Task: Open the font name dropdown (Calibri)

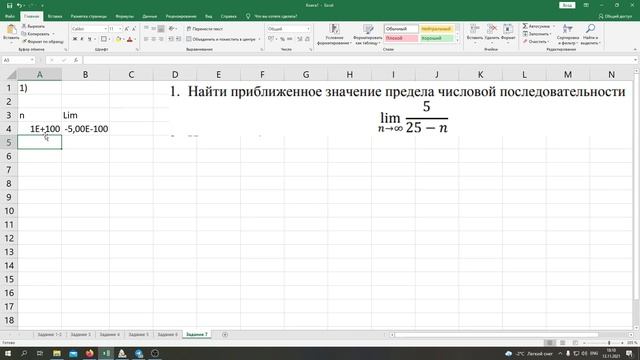Action: click(x=106, y=29)
